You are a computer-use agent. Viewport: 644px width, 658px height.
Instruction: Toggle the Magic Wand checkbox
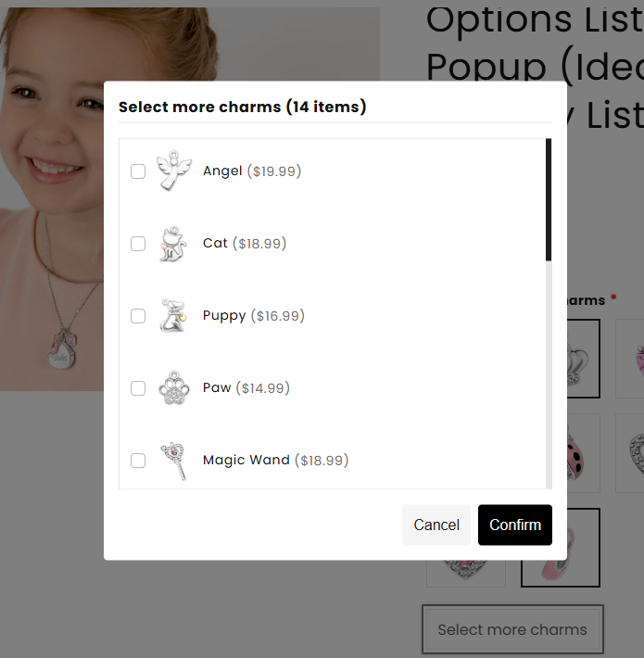(138, 461)
